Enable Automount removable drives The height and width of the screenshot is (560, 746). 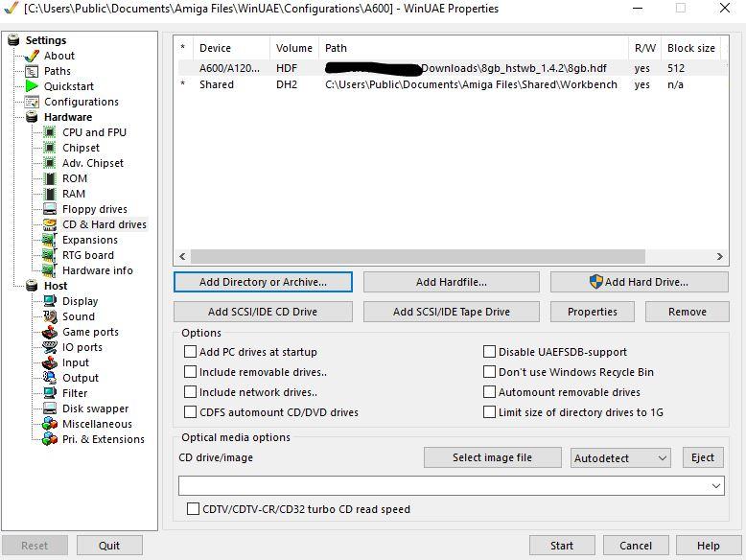pos(489,391)
